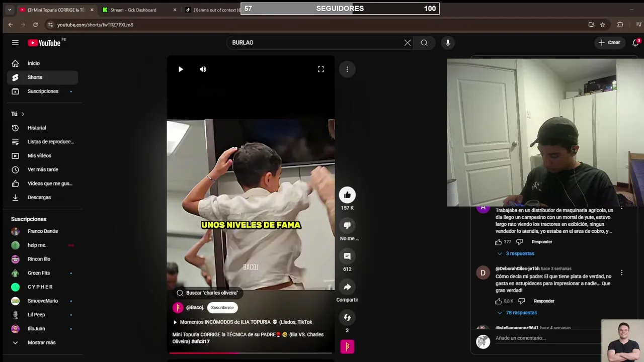The image size is (644, 362).
Task: Start voice search with microphone icon
Action: coord(448,43)
